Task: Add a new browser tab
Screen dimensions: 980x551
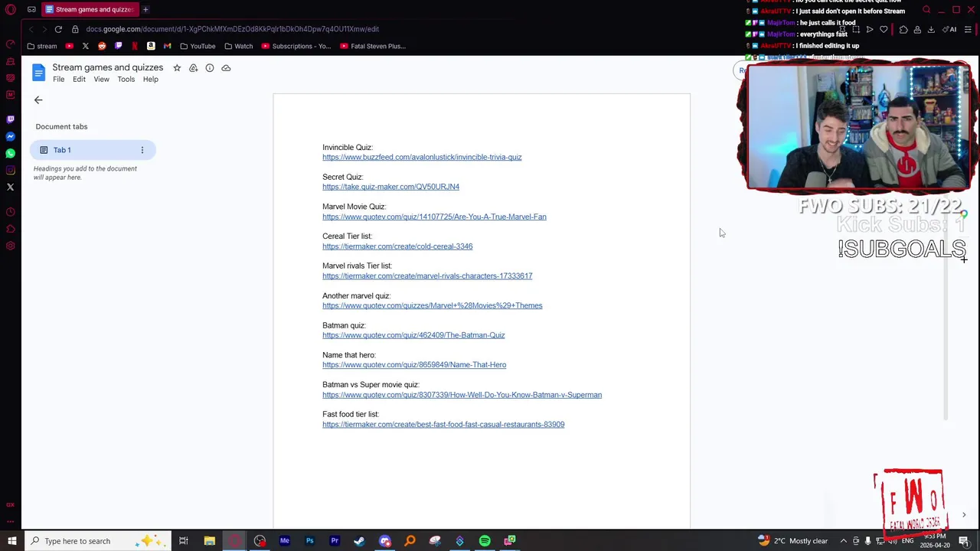Action: [145, 9]
